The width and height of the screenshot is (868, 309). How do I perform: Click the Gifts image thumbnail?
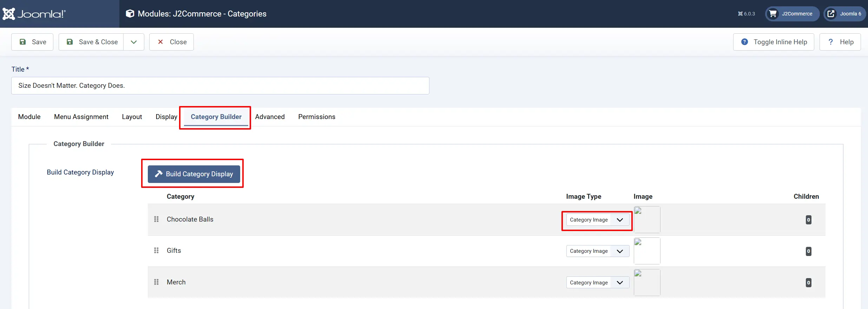click(x=647, y=251)
